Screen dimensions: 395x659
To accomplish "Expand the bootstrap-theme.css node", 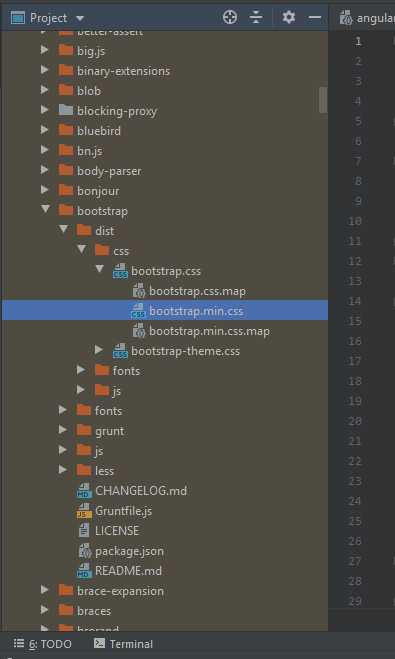I will click(x=99, y=350).
